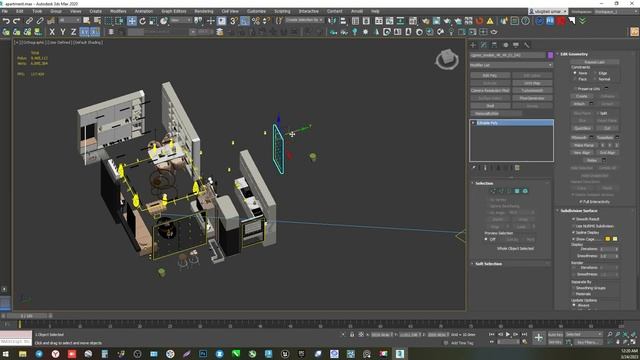Activate the Select and Link tool

(29, 20)
